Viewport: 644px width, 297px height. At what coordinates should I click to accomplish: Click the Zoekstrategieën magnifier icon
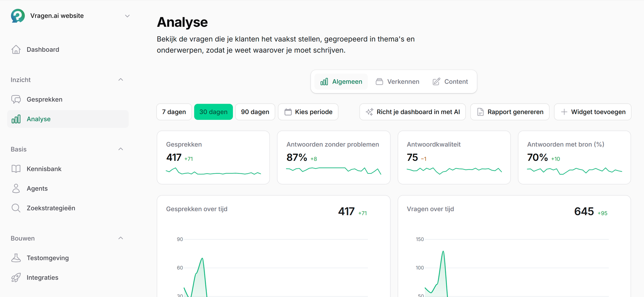(x=16, y=208)
